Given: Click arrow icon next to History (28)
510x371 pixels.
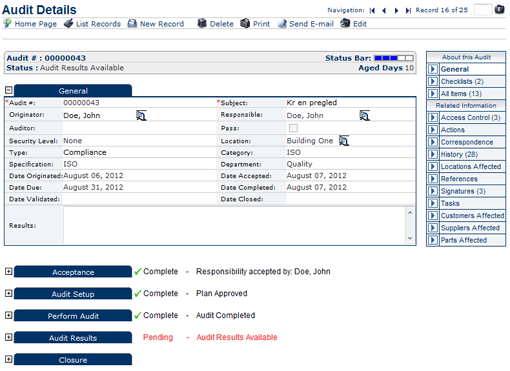Looking at the screenshot, I should click(433, 154).
